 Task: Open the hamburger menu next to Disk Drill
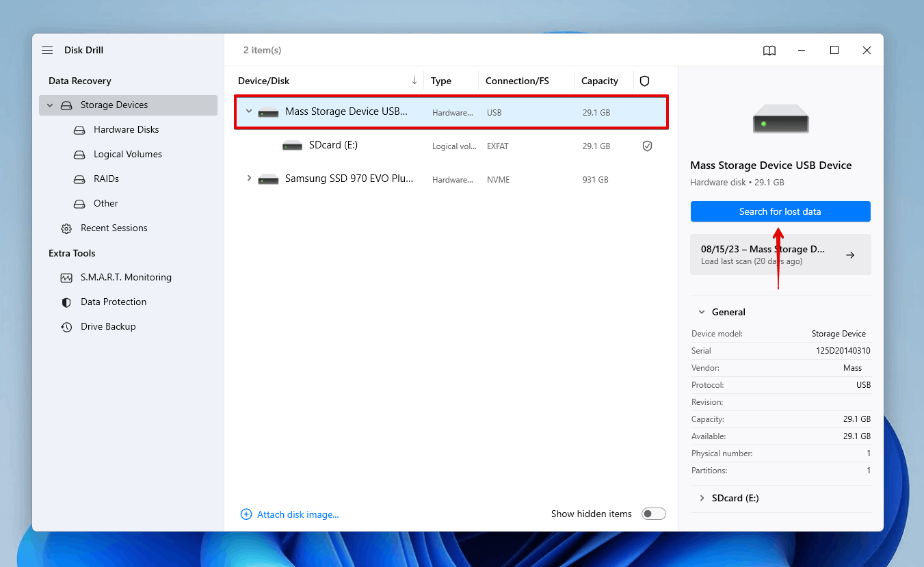pos(47,50)
